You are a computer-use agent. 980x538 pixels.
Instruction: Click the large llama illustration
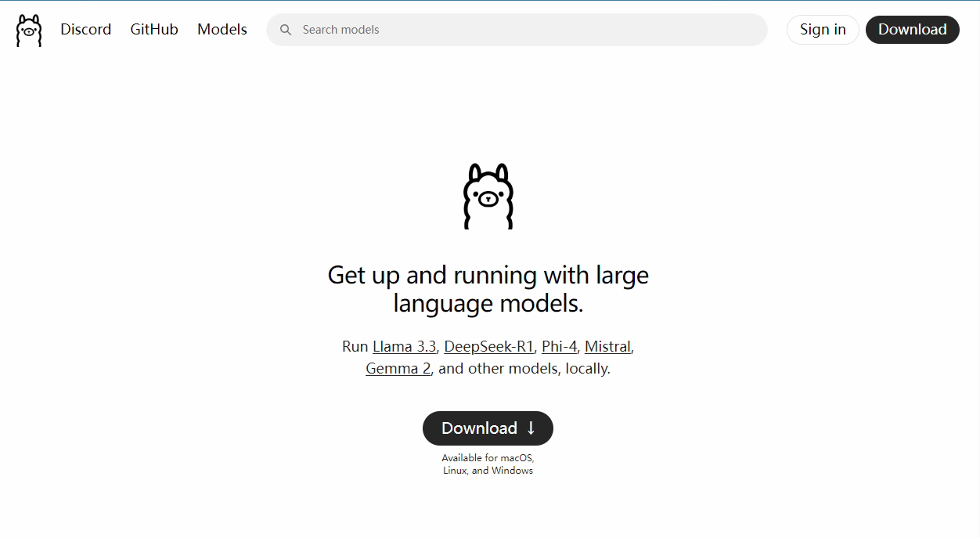point(488,196)
